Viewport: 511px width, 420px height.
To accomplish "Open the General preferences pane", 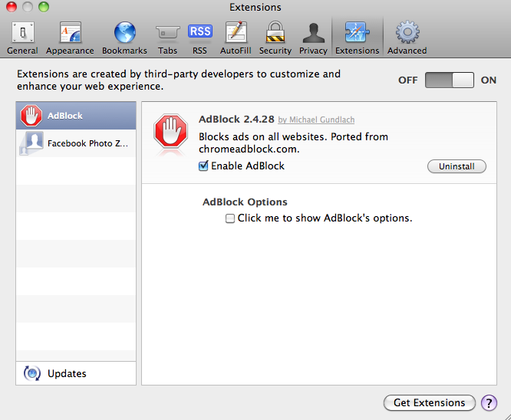I will (x=22, y=38).
